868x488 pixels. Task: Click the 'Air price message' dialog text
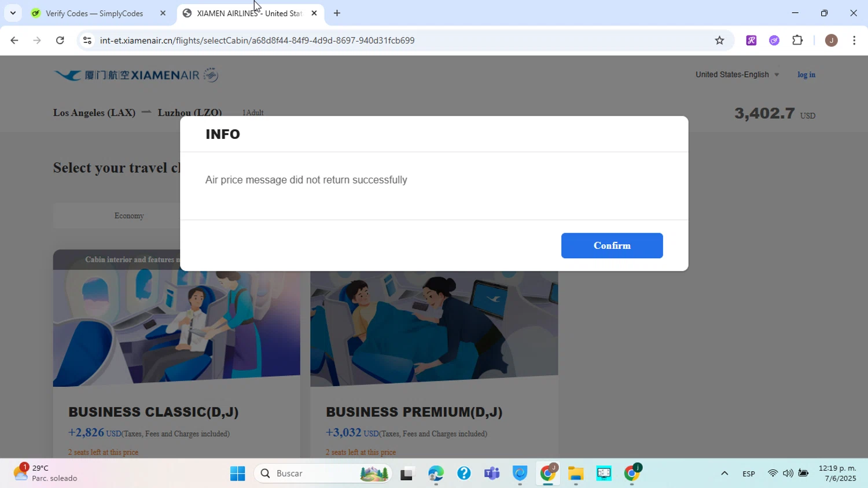coord(306,180)
